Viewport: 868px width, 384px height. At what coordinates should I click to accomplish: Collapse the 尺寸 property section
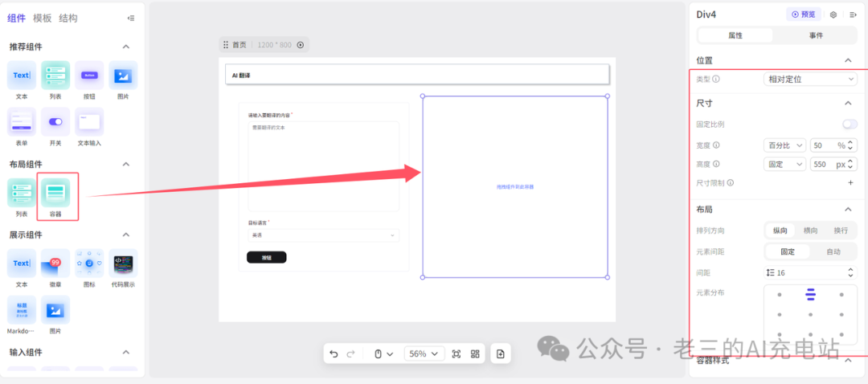[x=848, y=103]
